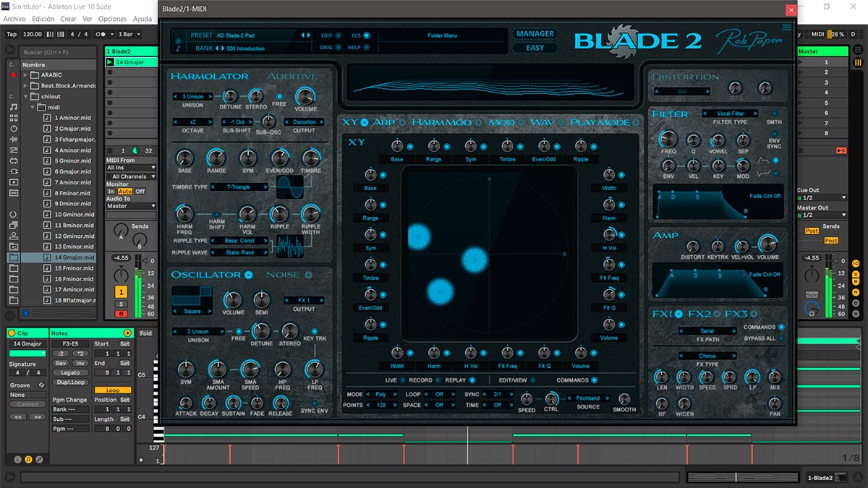Screen dimensions: 868x488
Task: Click the 1 Aminor.mid file icon
Action: click(x=46, y=118)
